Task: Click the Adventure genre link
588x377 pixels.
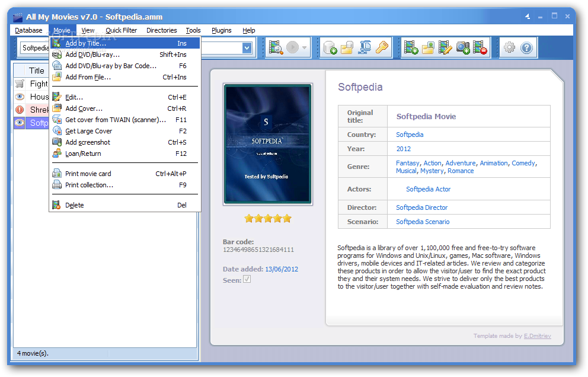Action: click(x=461, y=163)
